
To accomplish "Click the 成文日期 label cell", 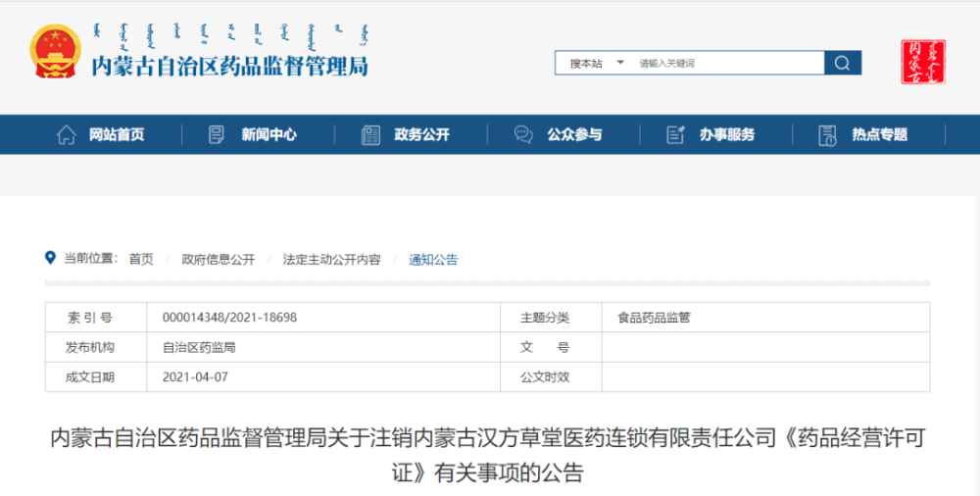I will tap(96, 377).
